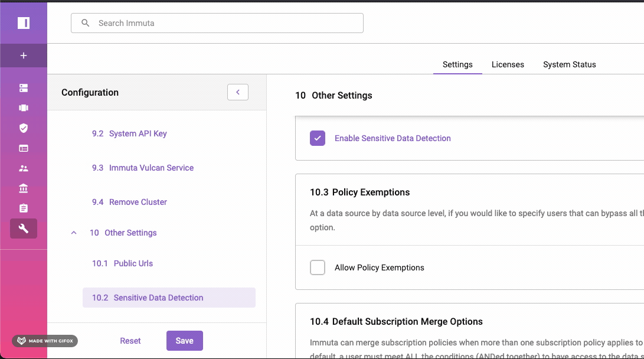The width and height of the screenshot is (644, 359).
Task: Switch to the Licenses tab
Action: (508, 64)
